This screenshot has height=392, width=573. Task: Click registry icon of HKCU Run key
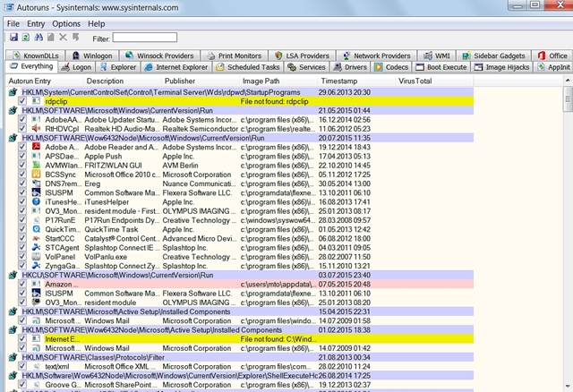[13, 275]
